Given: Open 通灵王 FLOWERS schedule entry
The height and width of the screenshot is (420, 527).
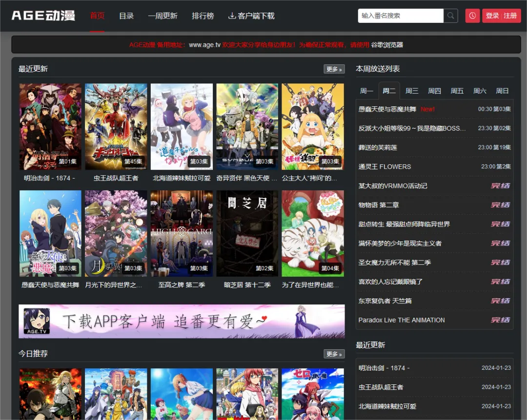Looking at the screenshot, I should [385, 167].
